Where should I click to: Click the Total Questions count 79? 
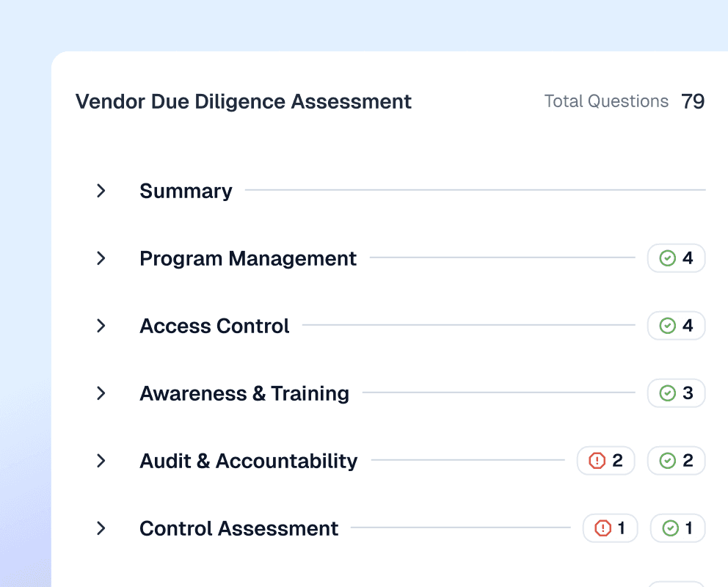tap(693, 101)
